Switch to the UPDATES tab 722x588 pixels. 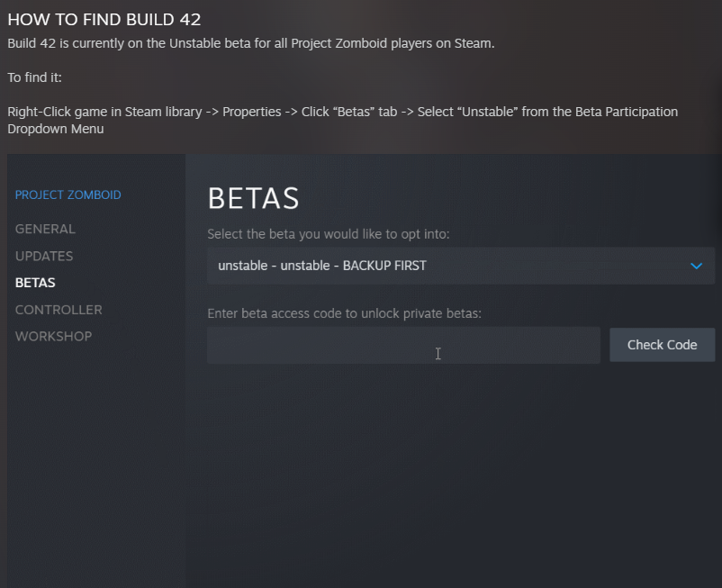click(x=44, y=256)
